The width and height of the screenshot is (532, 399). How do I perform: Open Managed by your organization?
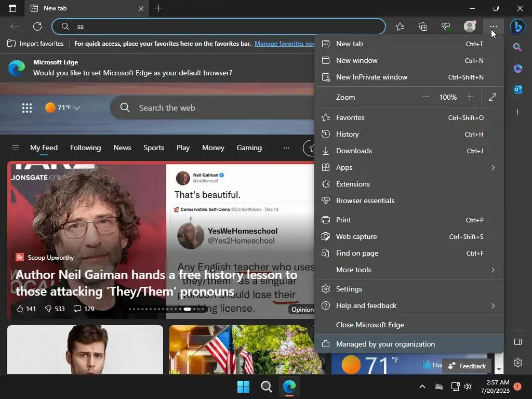(x=409, y=344)
